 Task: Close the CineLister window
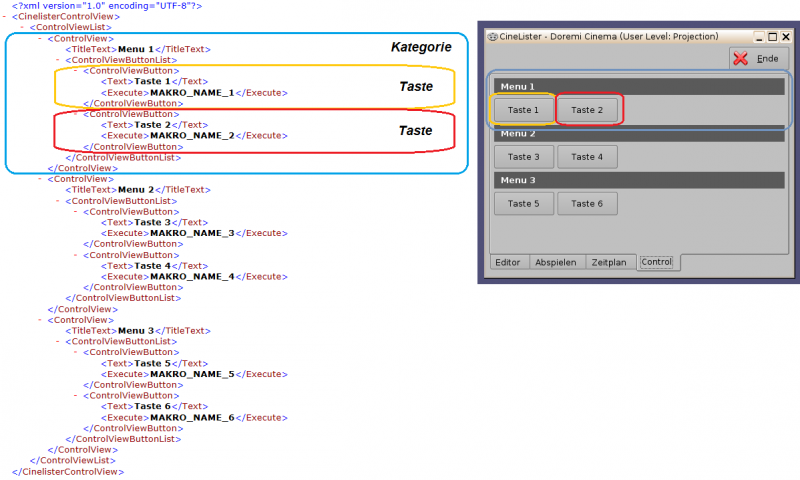pos(786,36)
